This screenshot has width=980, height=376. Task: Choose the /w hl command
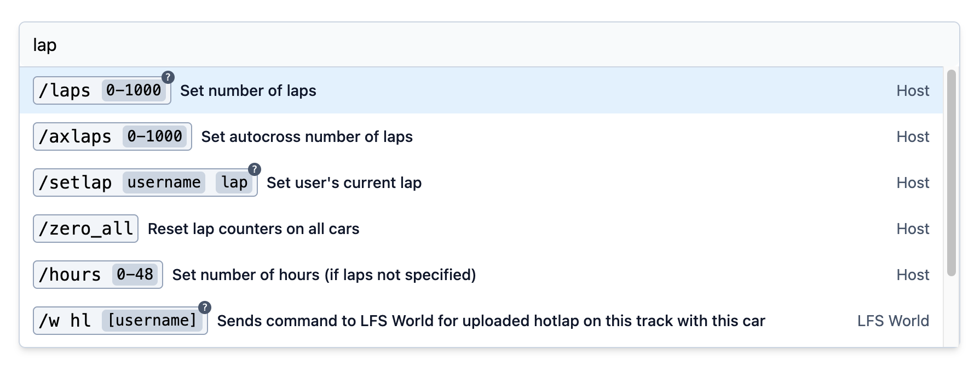click(x=66, y=321)
